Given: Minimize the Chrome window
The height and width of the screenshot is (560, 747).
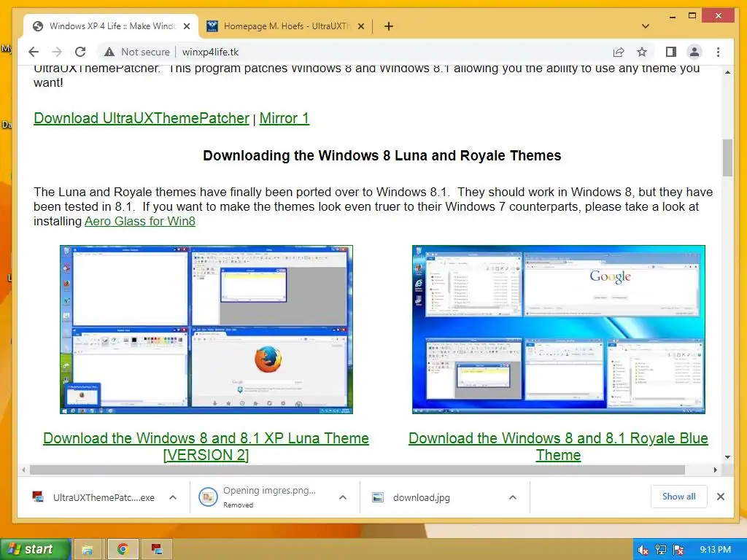Looking at the screenshot, I should pos(672,17).
